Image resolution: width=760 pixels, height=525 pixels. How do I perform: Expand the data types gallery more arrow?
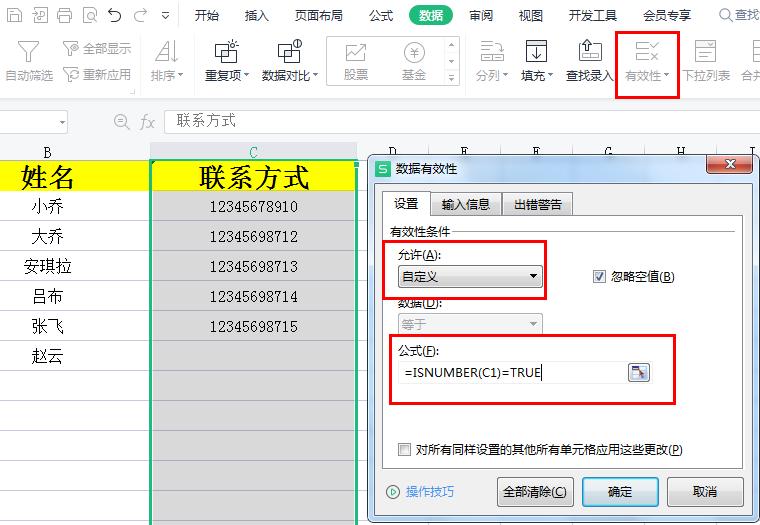click(x=451, y=77)
